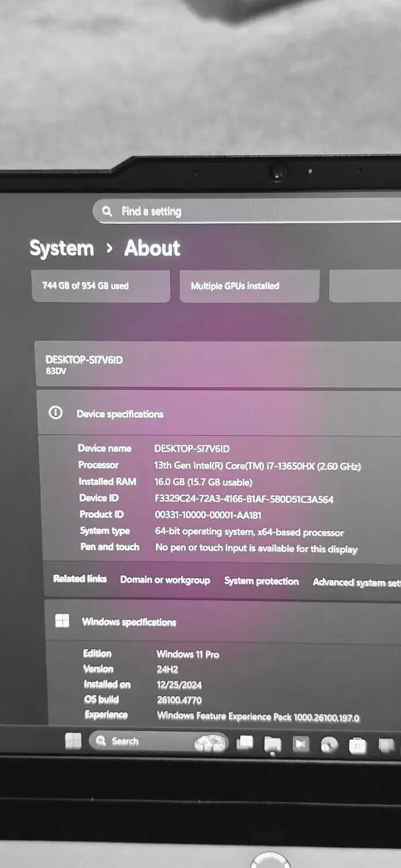Open the Microsoft Store taskbar icon
Screen dimensions: 401x868
pos(358,746)
